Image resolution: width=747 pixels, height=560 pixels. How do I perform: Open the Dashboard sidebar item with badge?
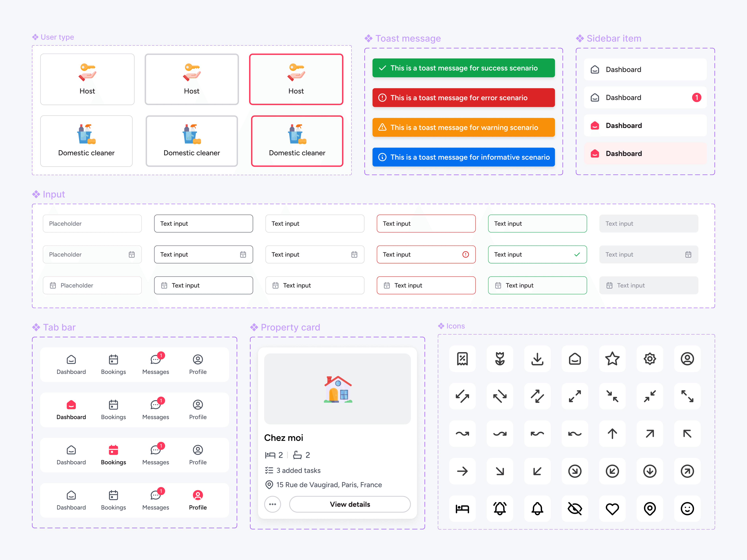(645, 98)
